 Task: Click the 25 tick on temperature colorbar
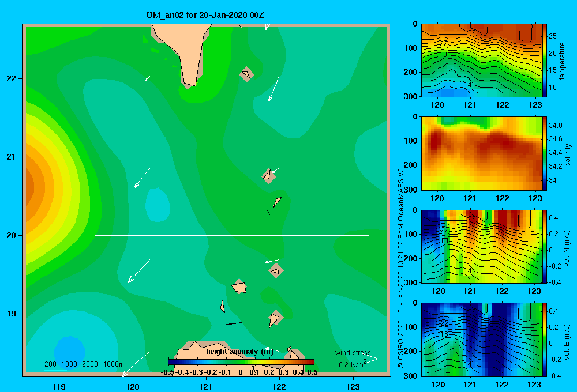tap(553, 36)
